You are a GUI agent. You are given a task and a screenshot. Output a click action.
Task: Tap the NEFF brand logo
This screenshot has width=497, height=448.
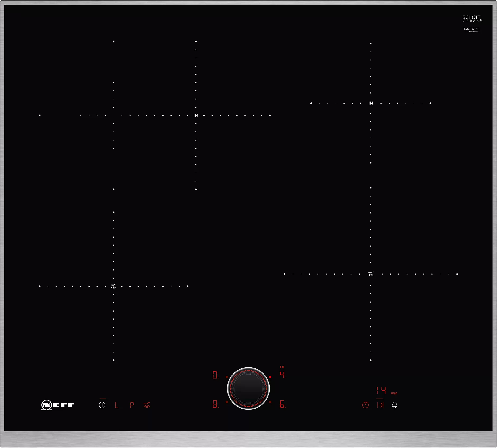pos(58,405)
